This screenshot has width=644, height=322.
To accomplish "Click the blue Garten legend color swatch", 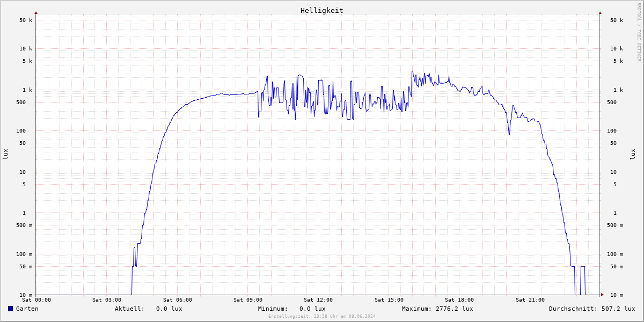I will tap(10, 309).
